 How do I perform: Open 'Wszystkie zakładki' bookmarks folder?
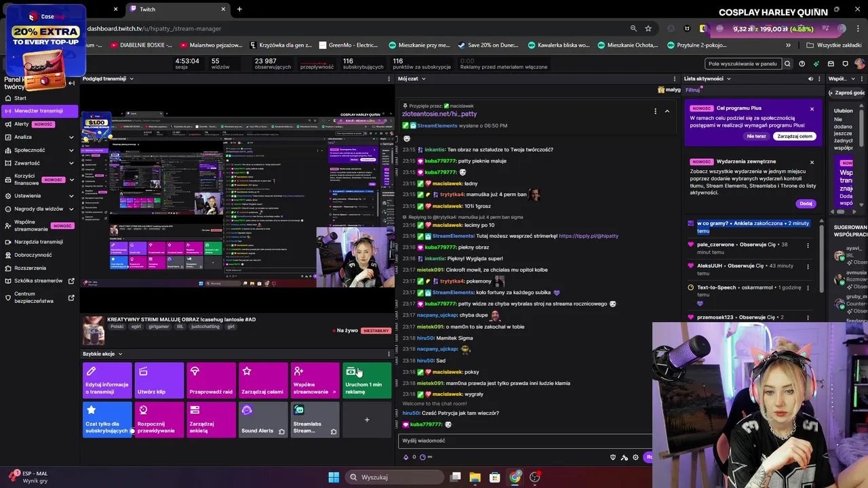(x=834, y=45)
